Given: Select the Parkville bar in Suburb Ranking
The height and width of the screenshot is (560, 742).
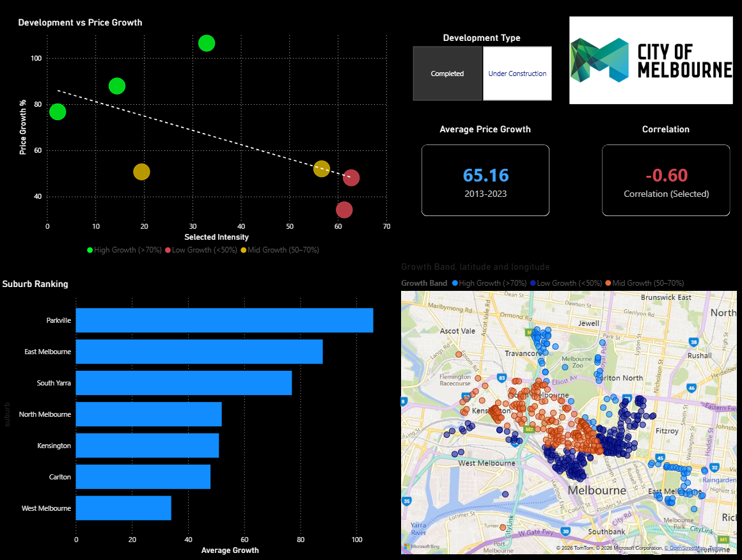Looking at the screenshot, I should point(224,320).
